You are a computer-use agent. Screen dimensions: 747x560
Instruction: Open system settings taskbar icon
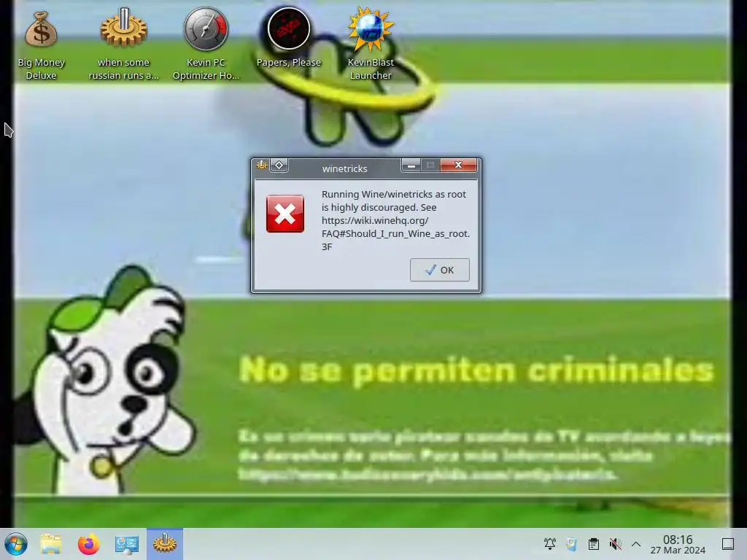(x=127, y=544)
